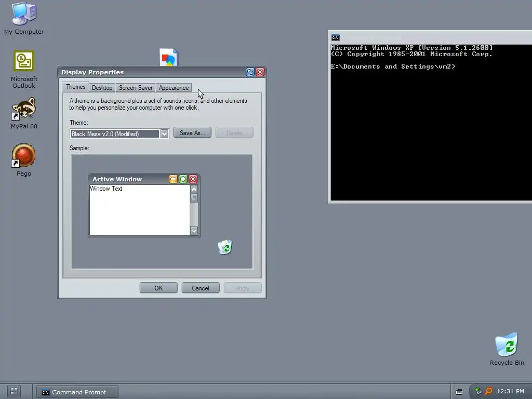Open the Appearance tab
The image size is (532, 399).
(174, 88)
